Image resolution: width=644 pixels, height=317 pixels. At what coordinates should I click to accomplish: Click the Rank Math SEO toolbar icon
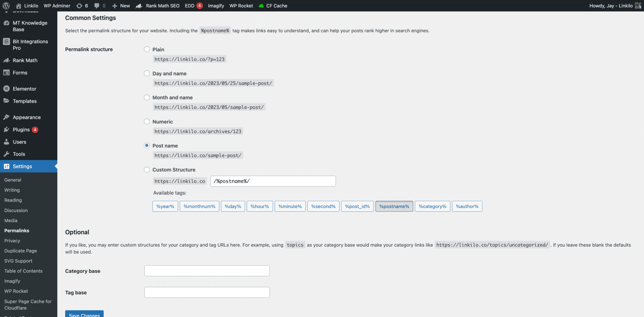[139, 6]
